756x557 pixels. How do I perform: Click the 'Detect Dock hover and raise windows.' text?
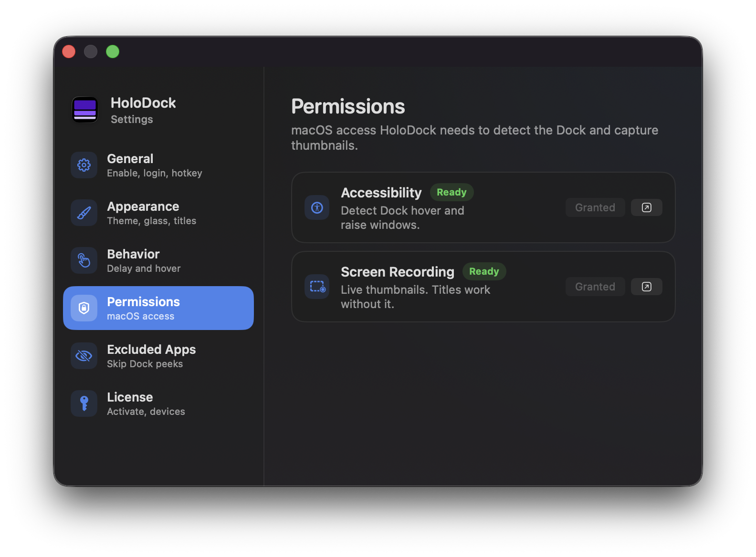402,218
